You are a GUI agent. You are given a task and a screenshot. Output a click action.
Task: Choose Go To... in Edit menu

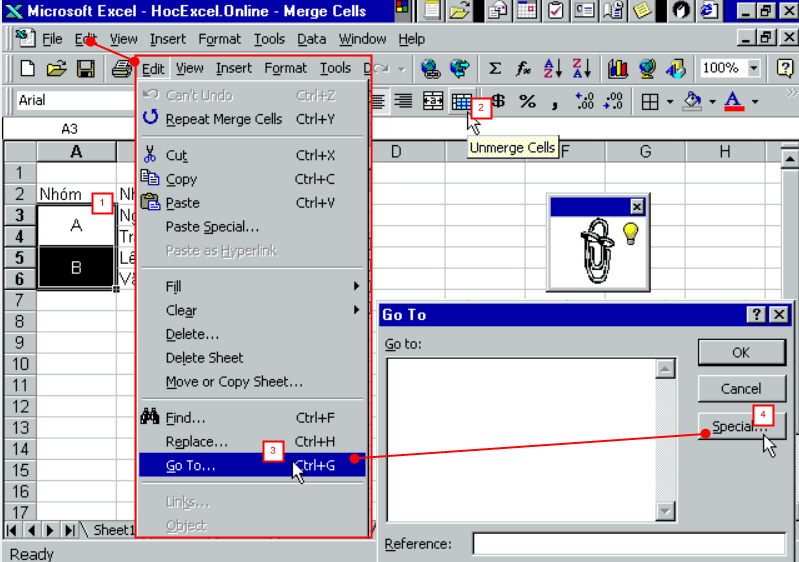pos(252,465)
